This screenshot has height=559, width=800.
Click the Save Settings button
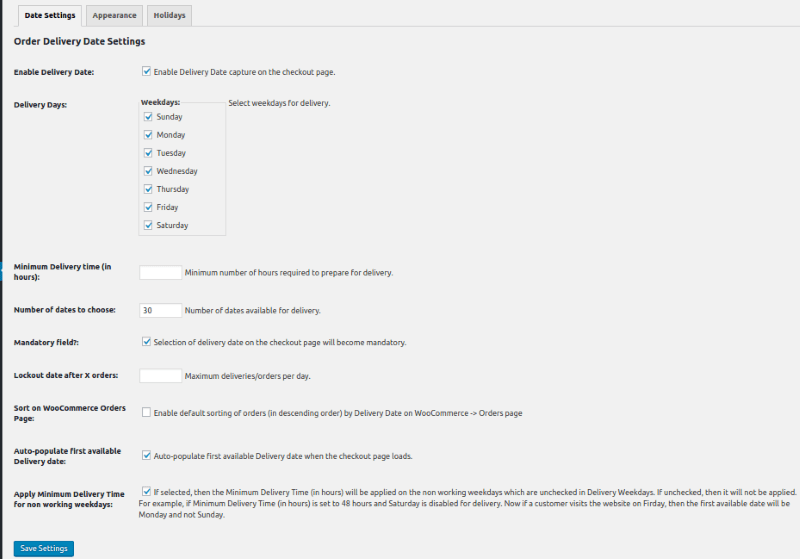point(44,548)
